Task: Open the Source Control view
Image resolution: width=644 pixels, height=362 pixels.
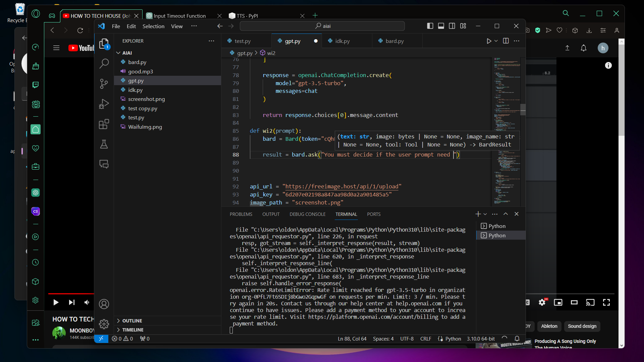Action: (x=104, y=83)
